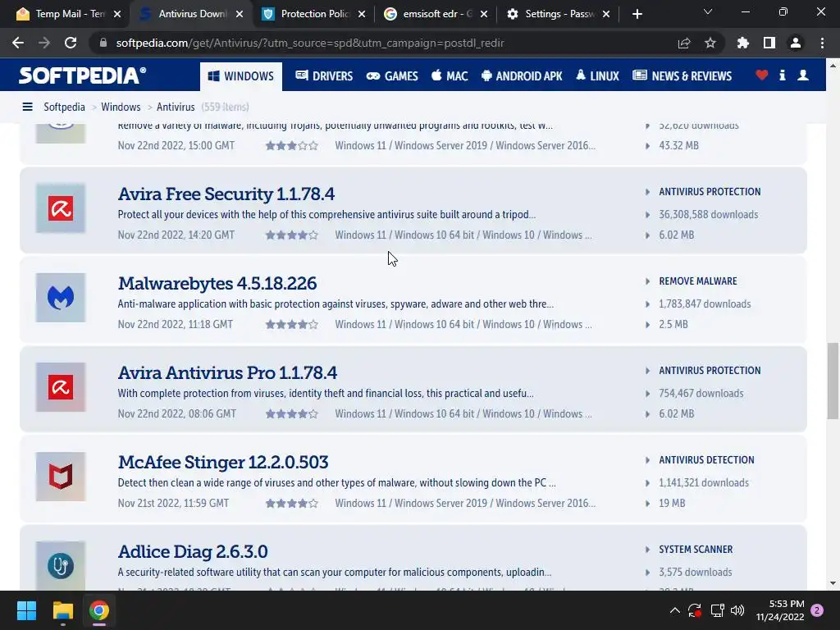Open the Android APK section
This screenshot has height=630, width=840.
[x=522, y=76]
